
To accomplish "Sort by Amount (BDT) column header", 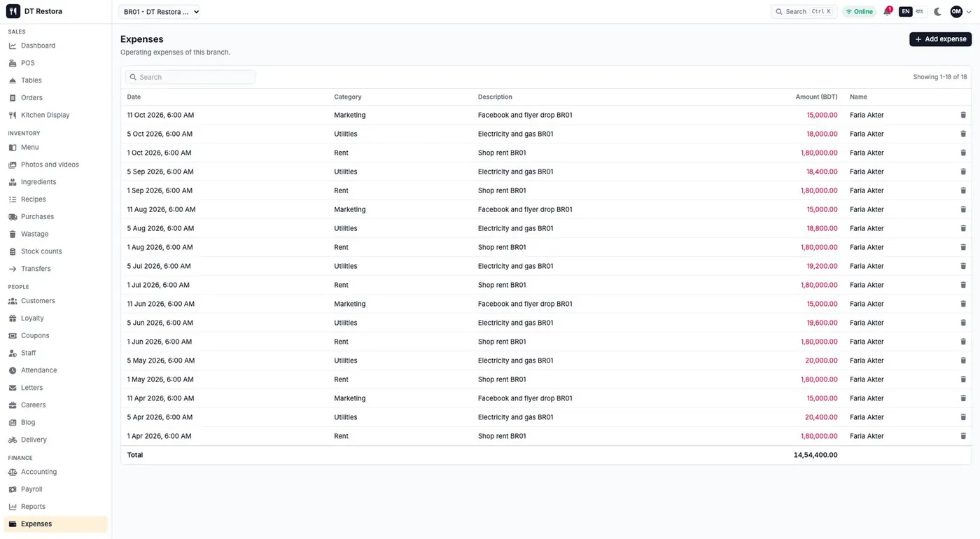I will click(816, 97).
